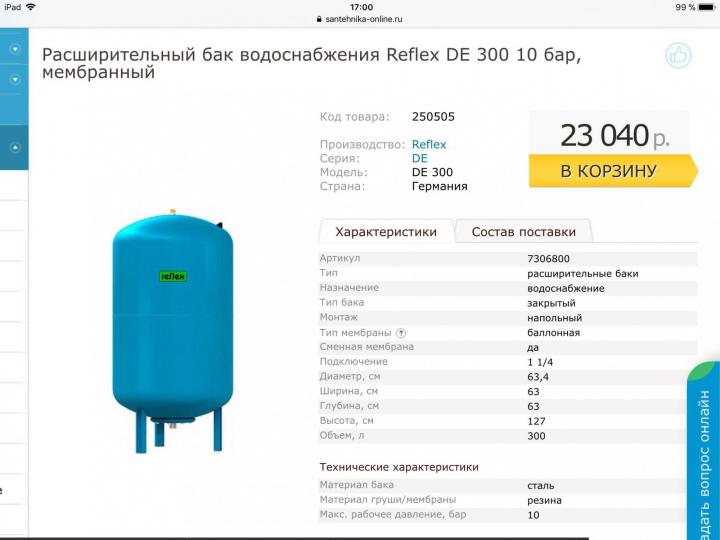Tap the membrane type help question icon
The width and height of the screenshot is (720, 540).
point(401,333)
